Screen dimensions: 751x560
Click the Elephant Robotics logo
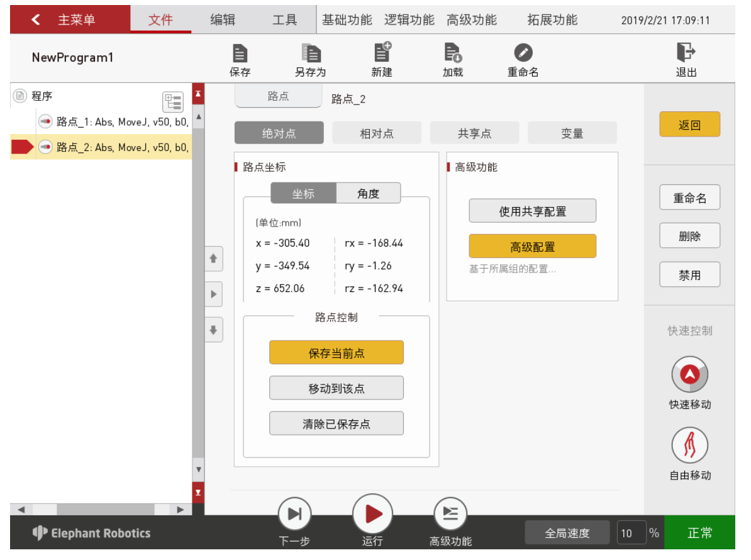coord(91,533)
